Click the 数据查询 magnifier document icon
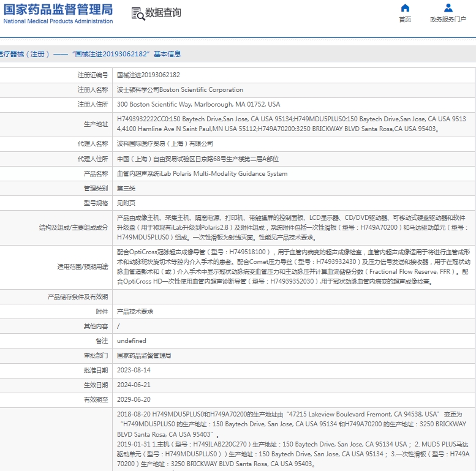 tap(138, 14)
